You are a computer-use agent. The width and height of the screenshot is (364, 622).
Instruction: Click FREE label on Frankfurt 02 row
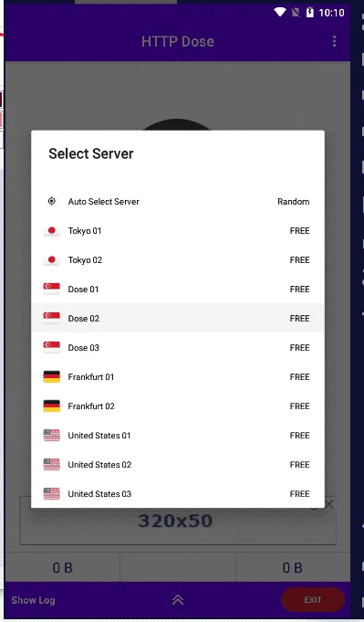(x=300, y=406)
